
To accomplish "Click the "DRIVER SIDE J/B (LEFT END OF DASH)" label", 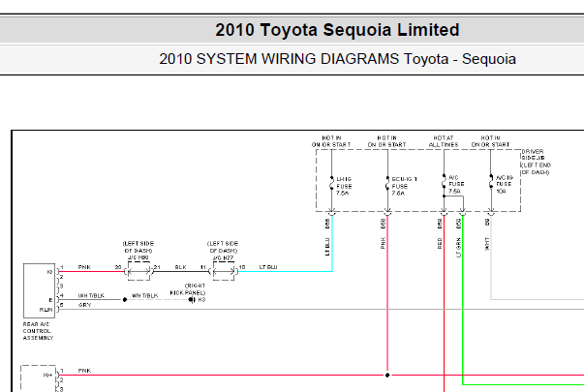I will tap(536, 162).
